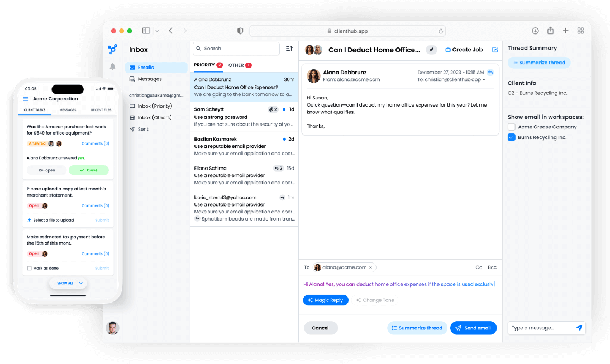Click browser forward arrow
The width and height of the screenshot is (610, 364).
click(185, 31)
